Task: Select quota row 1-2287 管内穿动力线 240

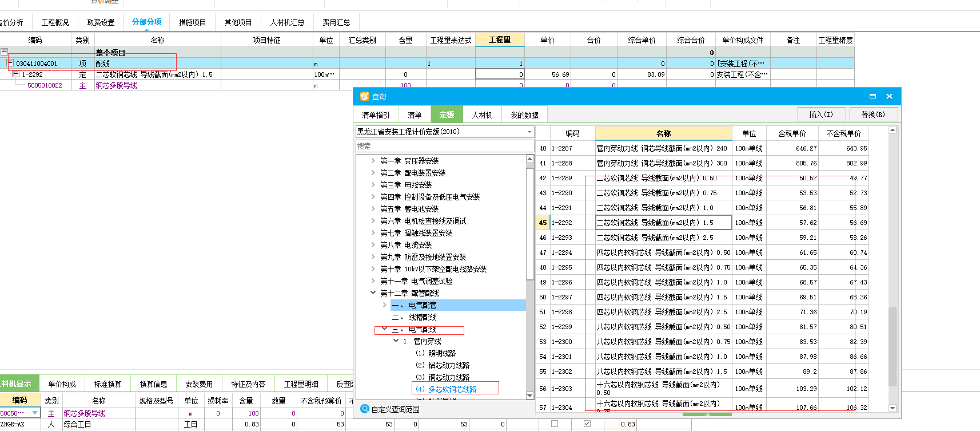Action: [702, 148]
